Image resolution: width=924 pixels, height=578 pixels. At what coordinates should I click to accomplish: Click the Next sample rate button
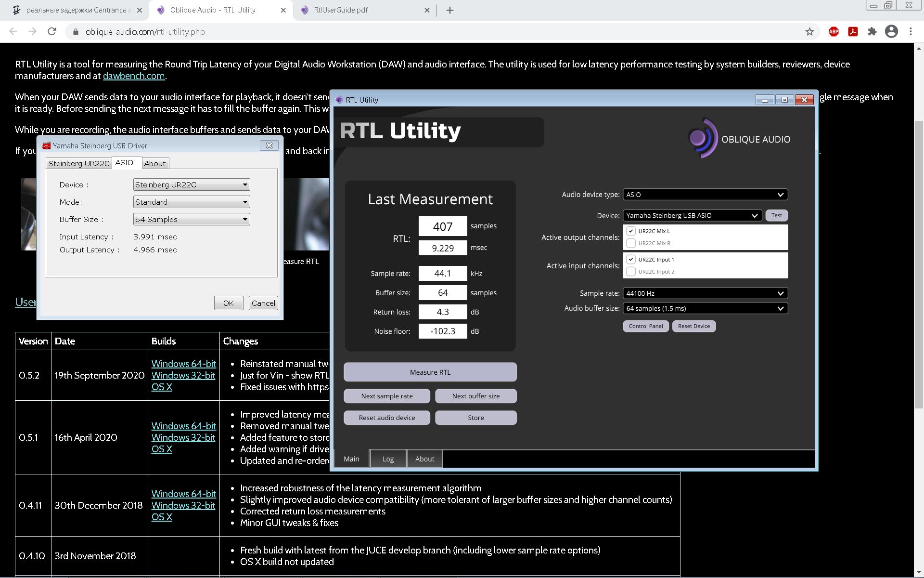[x=387, y=396]
